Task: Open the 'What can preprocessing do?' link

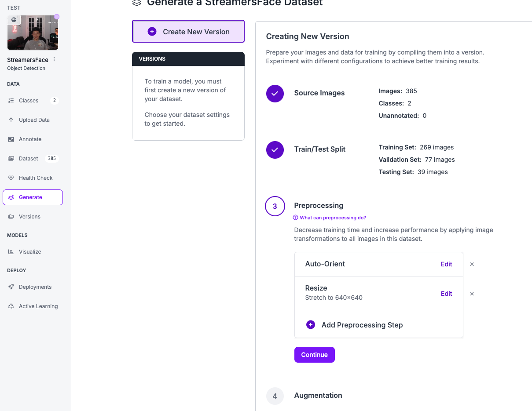Action: click(x=333, y=218)
